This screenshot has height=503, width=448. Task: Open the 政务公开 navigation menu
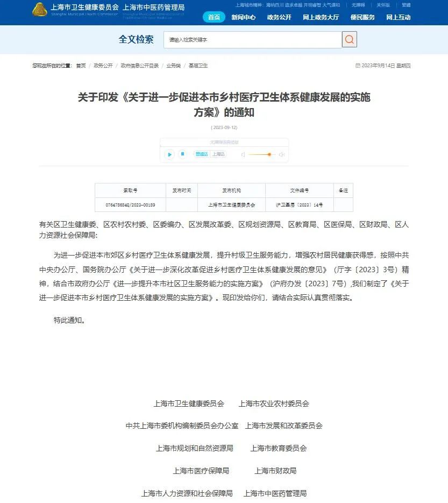(279, 17)
